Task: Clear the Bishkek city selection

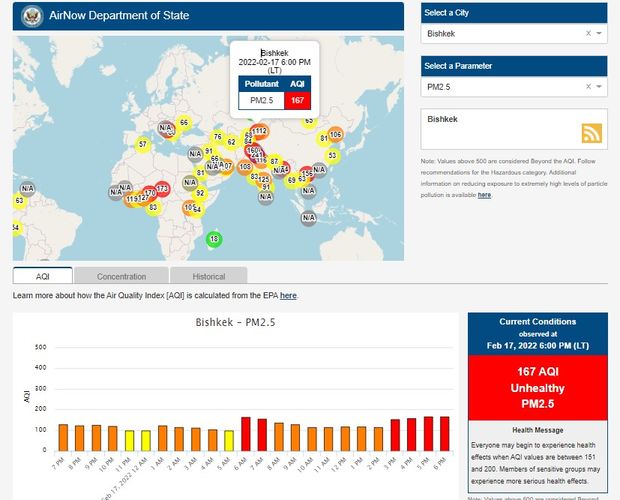Action: tap(588, 34)
